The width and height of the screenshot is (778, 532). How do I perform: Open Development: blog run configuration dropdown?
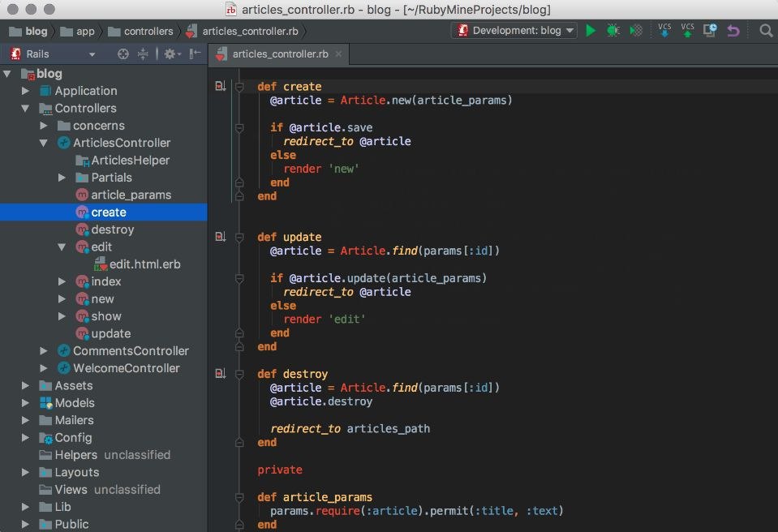(514, 31)
